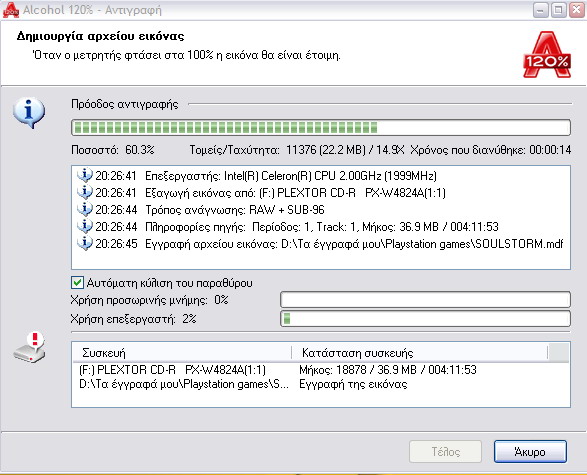Click the log line Εγγραφή αρχείου εικόνας SOULSTORM.mdf
Viewport: 587px width, 475px height.
[354, 244]
